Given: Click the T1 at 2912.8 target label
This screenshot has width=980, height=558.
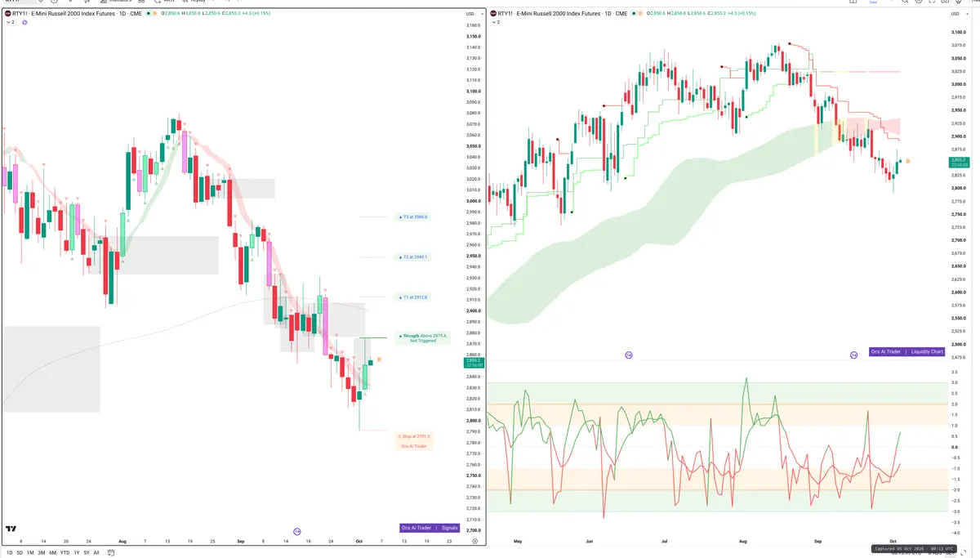Looking at the screenshot, I should click(x=413, y=297).
